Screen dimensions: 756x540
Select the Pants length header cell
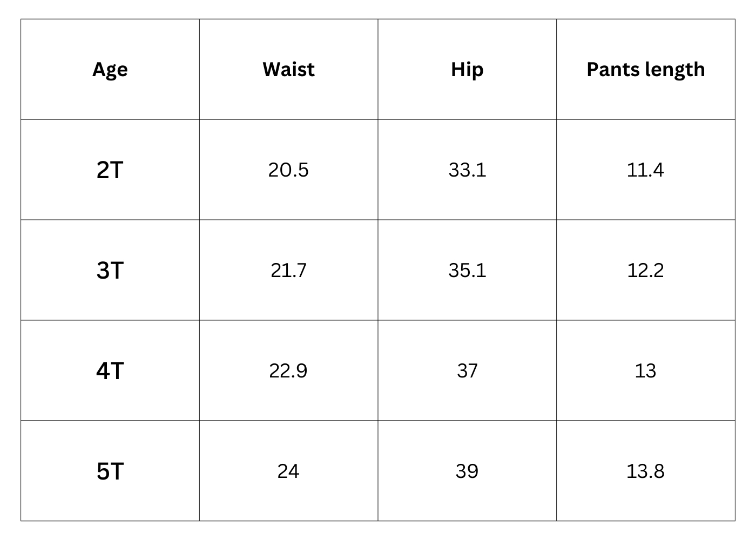[645, 70]
